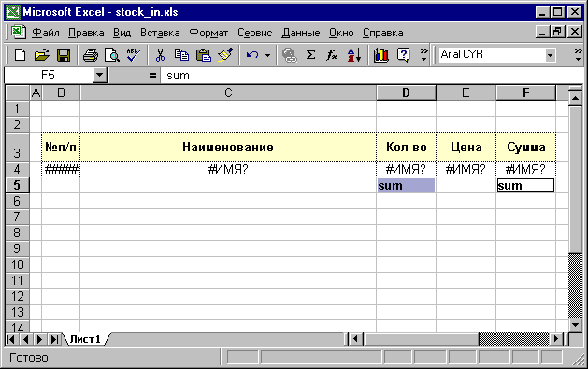
Task: Create a new workbook with the New icon
Action: [20, 55]
